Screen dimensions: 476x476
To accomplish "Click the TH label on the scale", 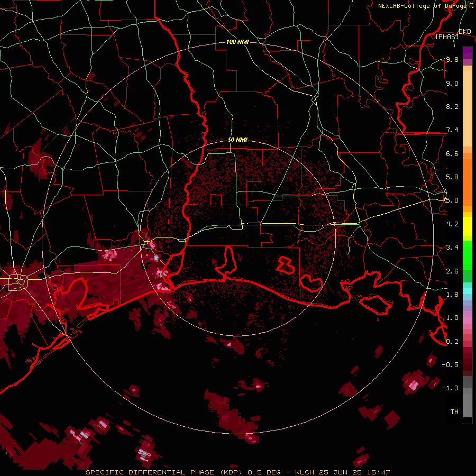I will pyautogui.click(x=454, y=411).
